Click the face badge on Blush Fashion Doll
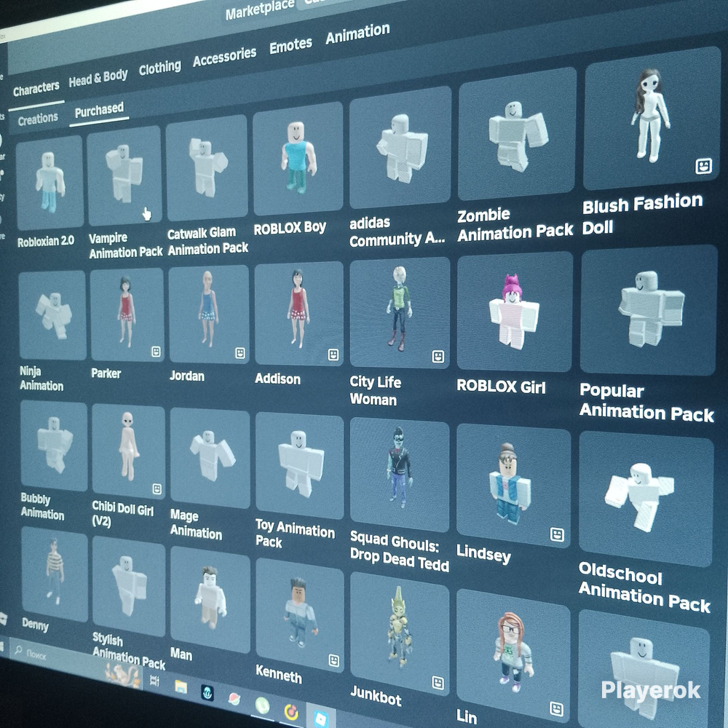This screenshot has height=728, width=728. [703, 166]
